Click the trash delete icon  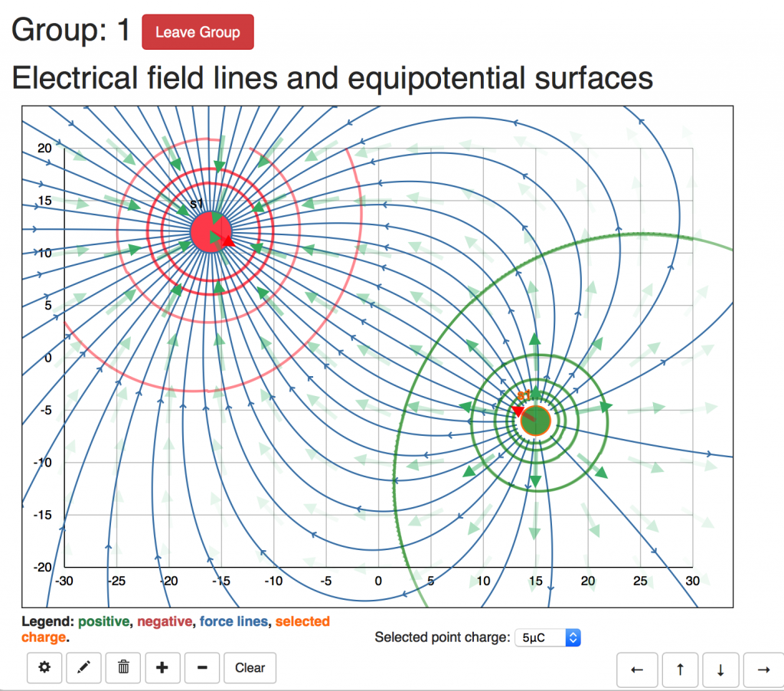point(122,667)
